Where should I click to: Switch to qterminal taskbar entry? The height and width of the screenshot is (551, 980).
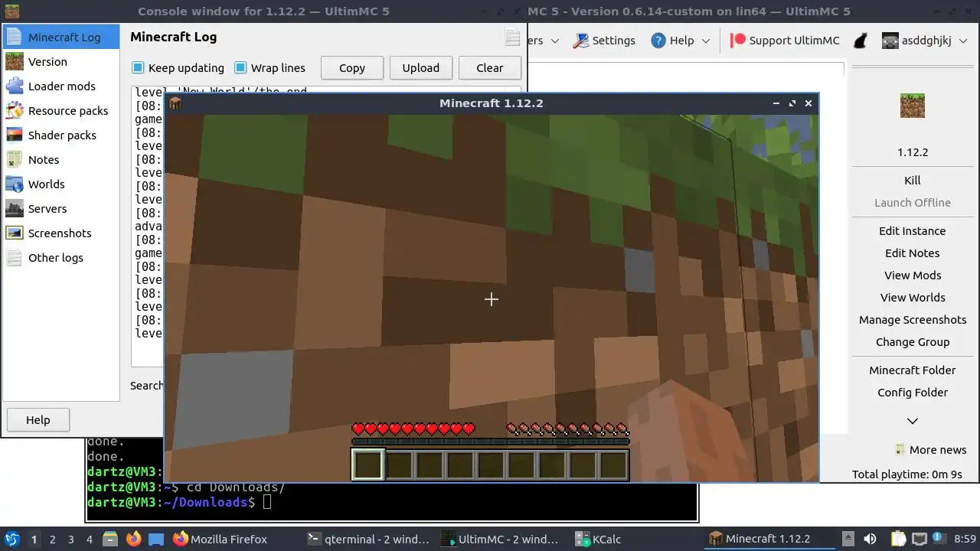[369, 539]
